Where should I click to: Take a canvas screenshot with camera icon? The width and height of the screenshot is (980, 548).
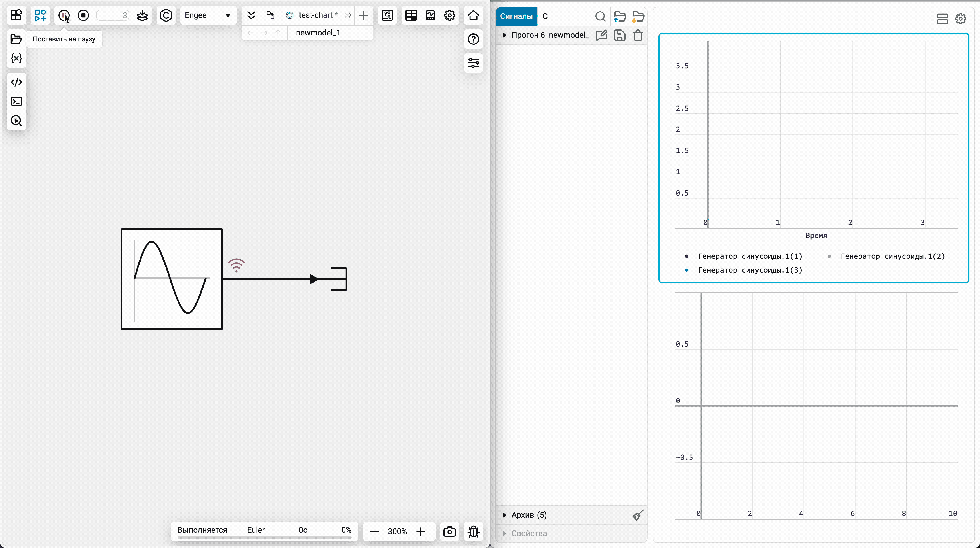[x=449, y=531]
